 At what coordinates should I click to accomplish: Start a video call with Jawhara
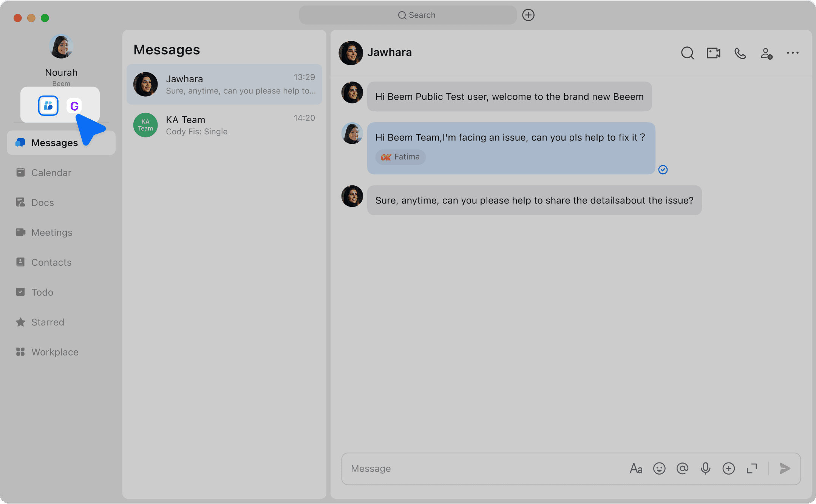713,53
